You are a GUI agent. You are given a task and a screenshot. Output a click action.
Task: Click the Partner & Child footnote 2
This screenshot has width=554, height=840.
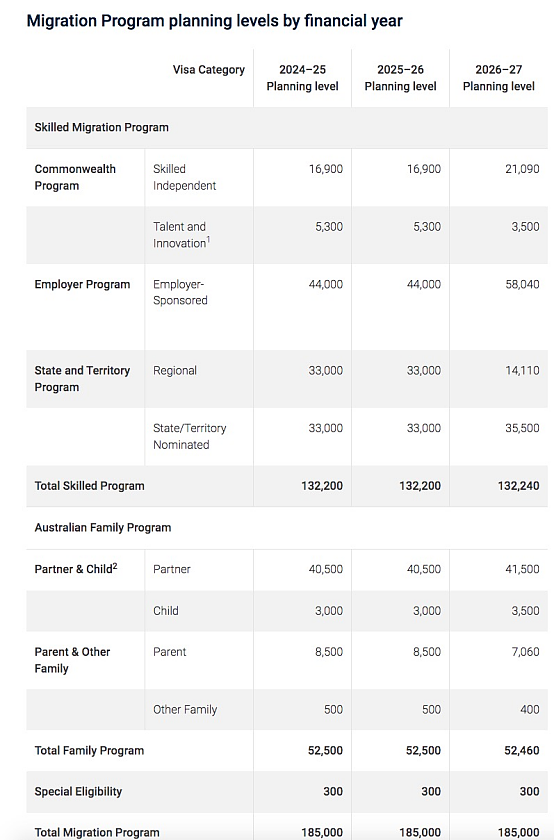[115, 566]
